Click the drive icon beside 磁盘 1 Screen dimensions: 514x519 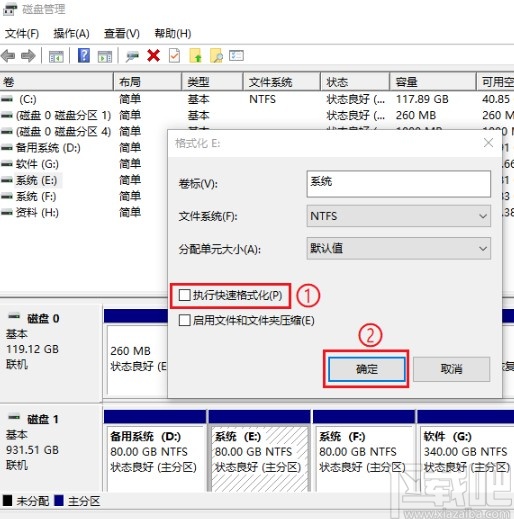pos(14,417)
